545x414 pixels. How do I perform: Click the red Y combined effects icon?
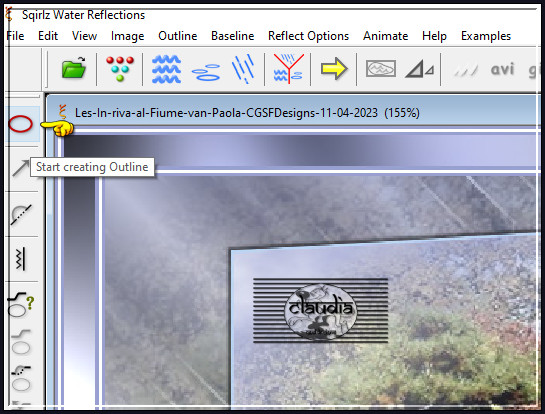(288, 68)
